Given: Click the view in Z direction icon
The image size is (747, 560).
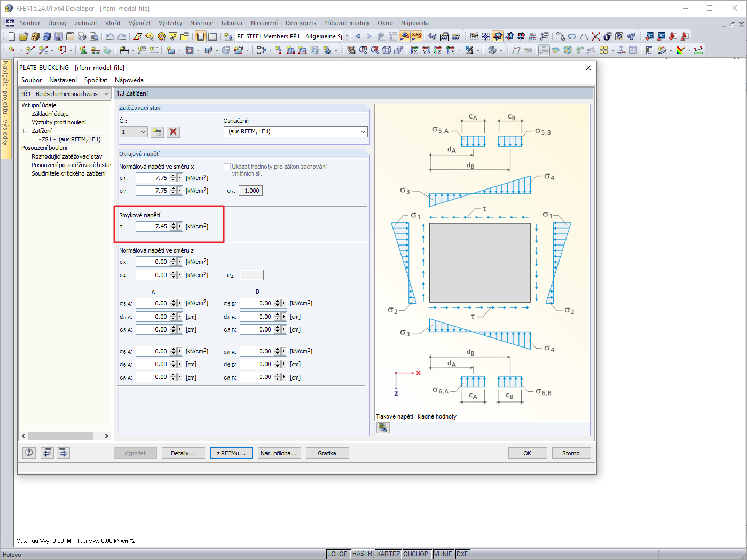Looking at the screenshot, I should pos(438,50).
